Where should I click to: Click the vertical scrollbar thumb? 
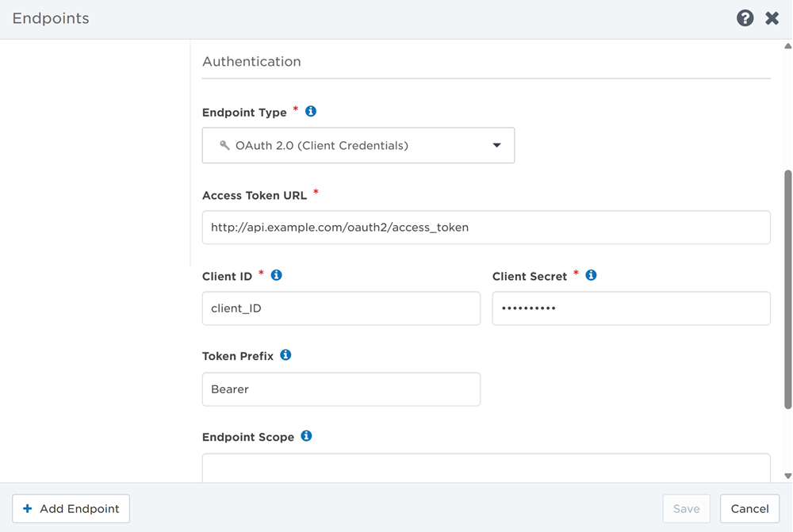787,289
